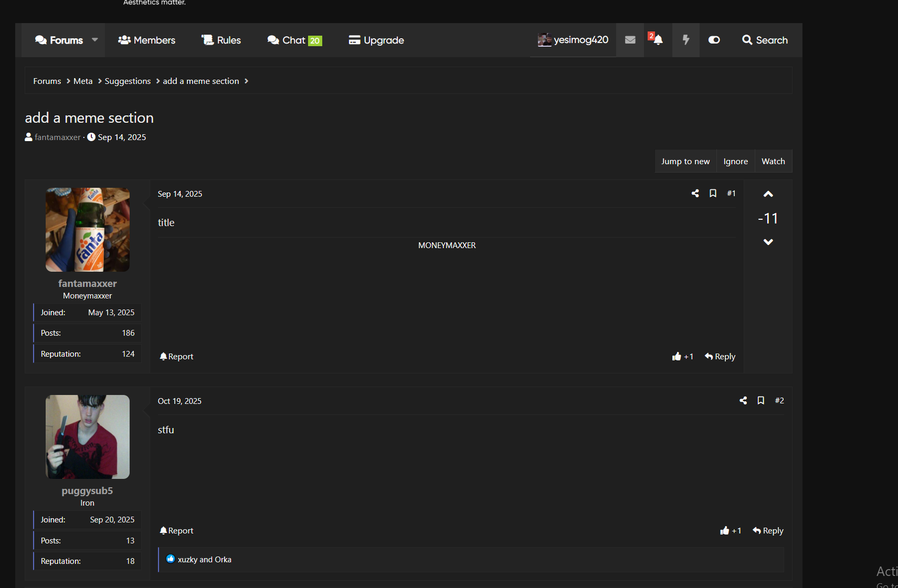Screen dimensions: 898x588
Task: Like puggysub5's post with thumbs-up +1
Action: point(731,531)
